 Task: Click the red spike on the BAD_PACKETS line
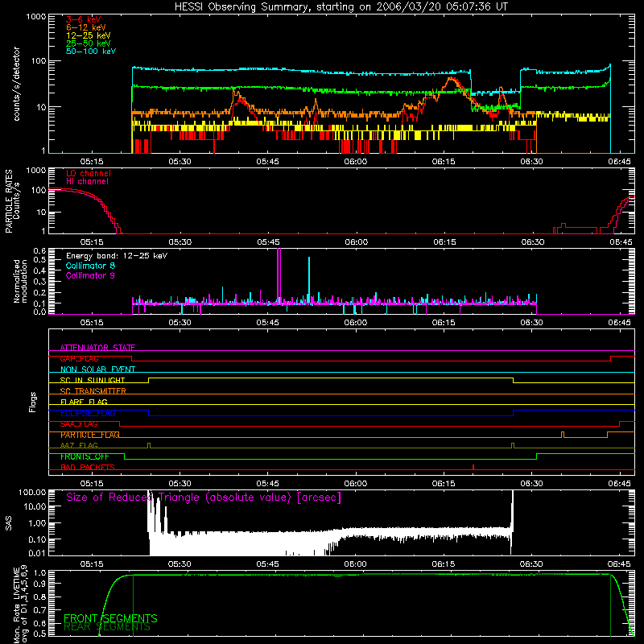pyautogui.click(x=473, y=467)
